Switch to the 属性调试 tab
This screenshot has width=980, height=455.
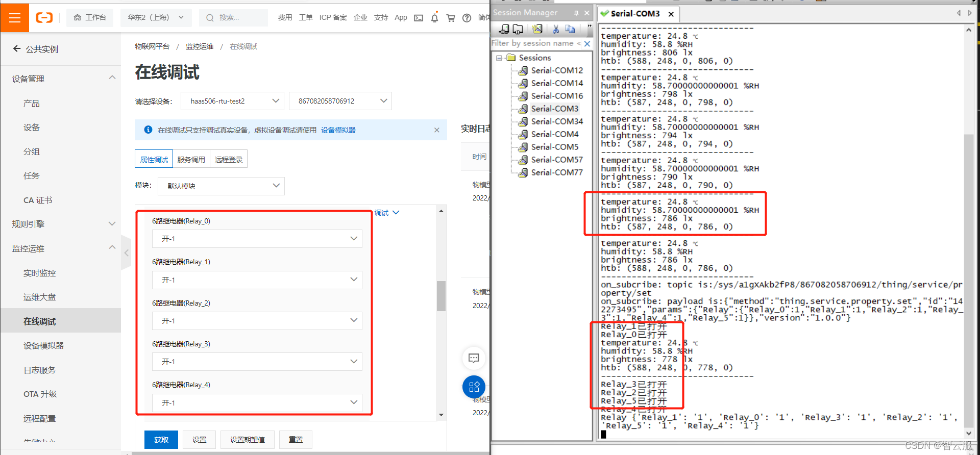(154, 159)
